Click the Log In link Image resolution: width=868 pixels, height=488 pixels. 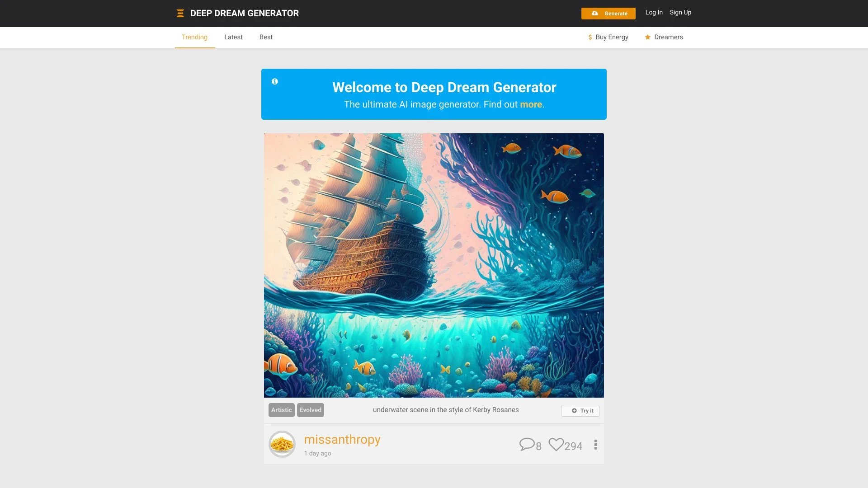[x=654, y=12]
